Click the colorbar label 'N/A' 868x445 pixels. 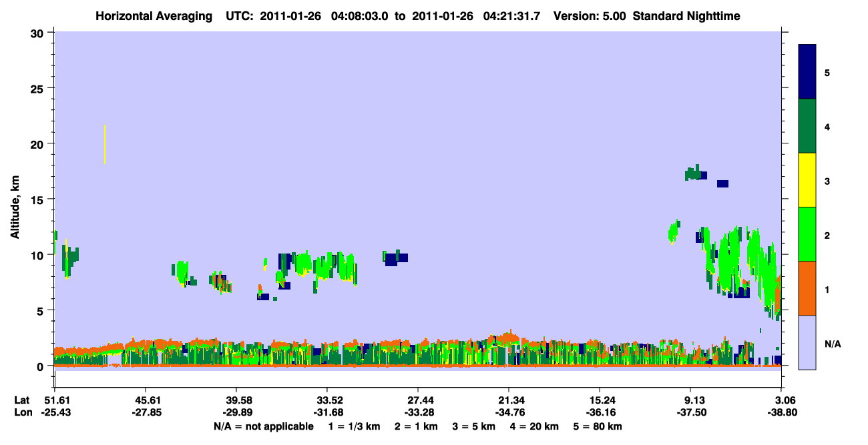click(832, 344)
